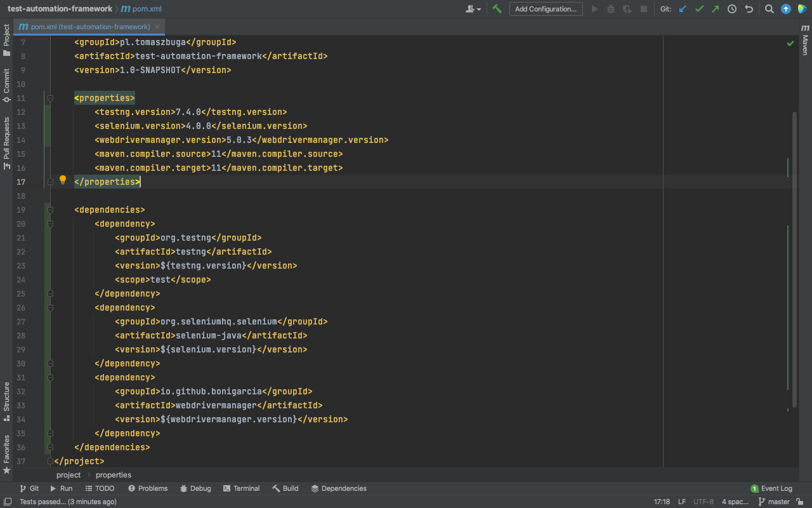Click test-automation-framework in navigation bar
The image size is (812, 508).
60,9
